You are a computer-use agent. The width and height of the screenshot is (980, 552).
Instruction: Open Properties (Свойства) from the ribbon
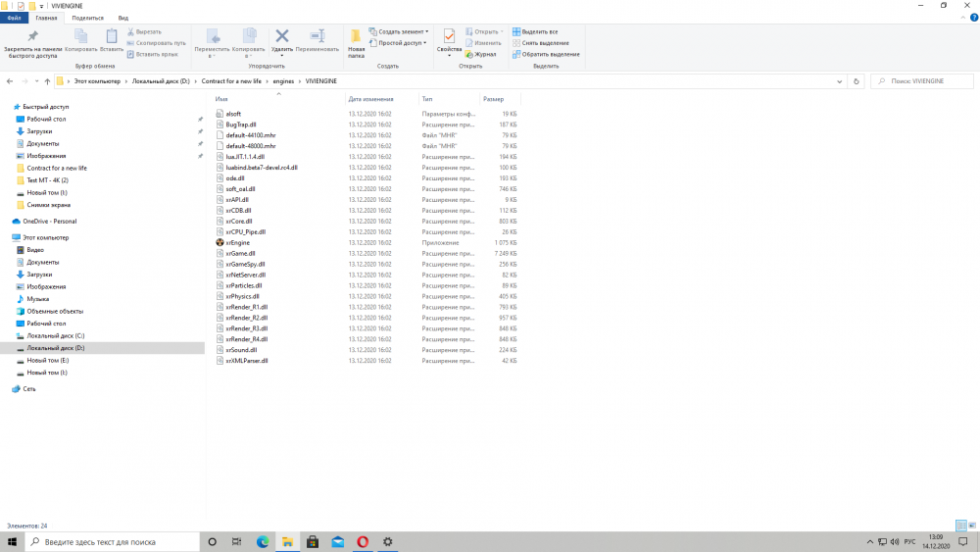[x=449, y=39]
